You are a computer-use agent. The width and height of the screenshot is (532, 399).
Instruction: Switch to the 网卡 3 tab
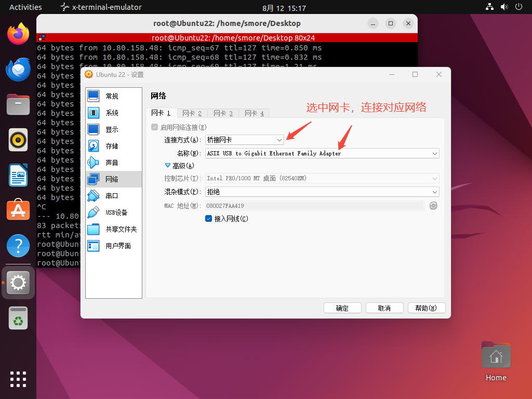[x=223, y=113]
